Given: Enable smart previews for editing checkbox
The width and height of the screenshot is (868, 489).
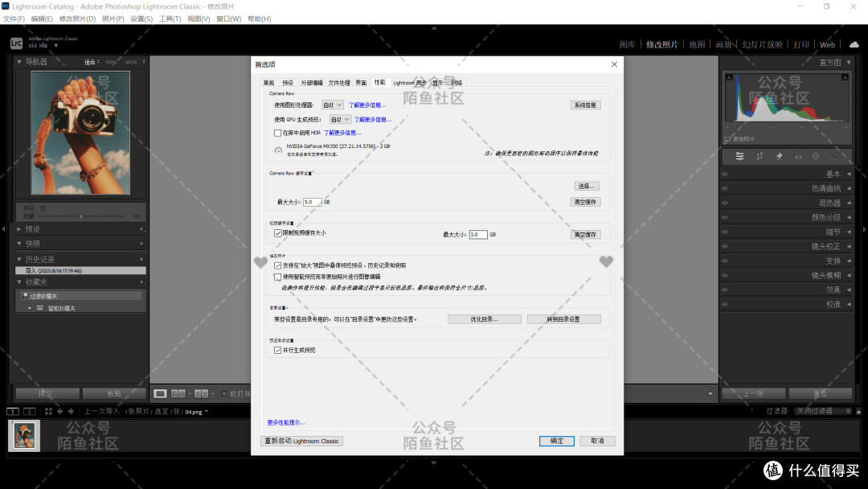Looking at the screenshot, I should point(278,277).
